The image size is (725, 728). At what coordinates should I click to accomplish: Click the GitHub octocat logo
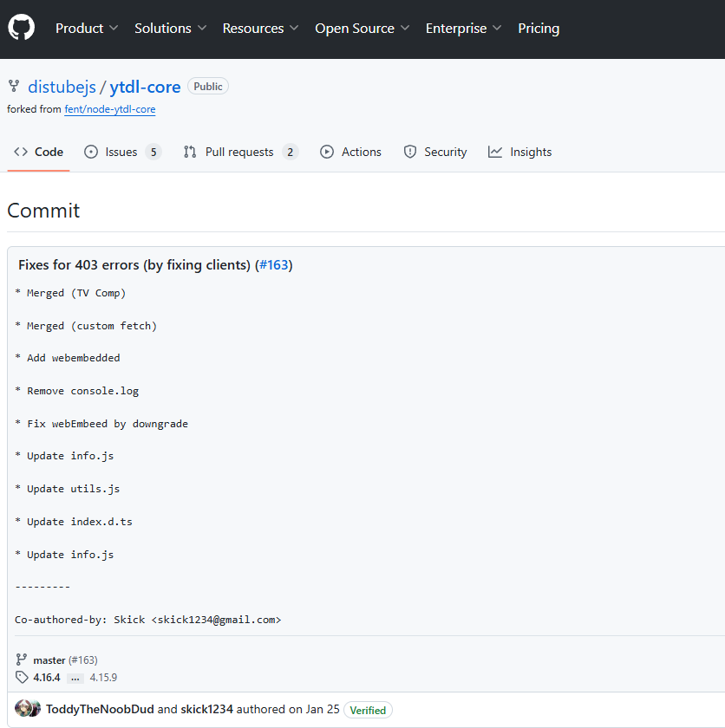pos(22,28)
